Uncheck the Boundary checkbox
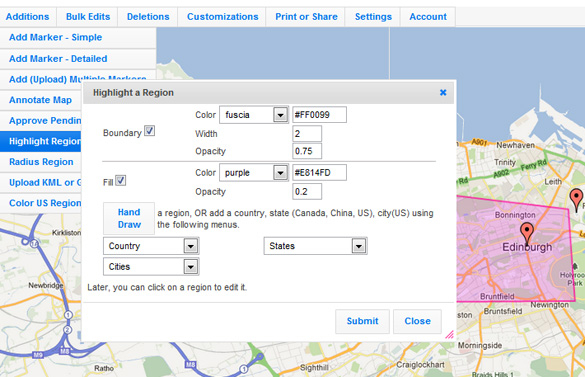585x377 pixels. [x=150, y=131]
